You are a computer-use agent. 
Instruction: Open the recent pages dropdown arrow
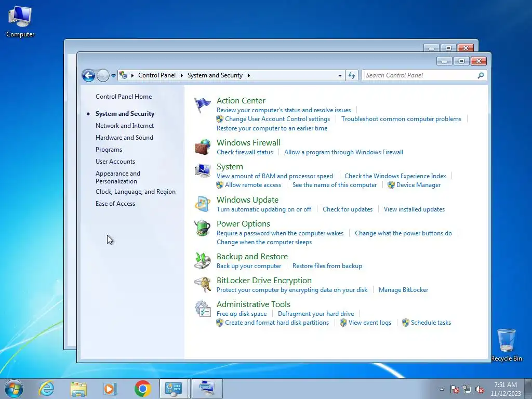(113, 76)
